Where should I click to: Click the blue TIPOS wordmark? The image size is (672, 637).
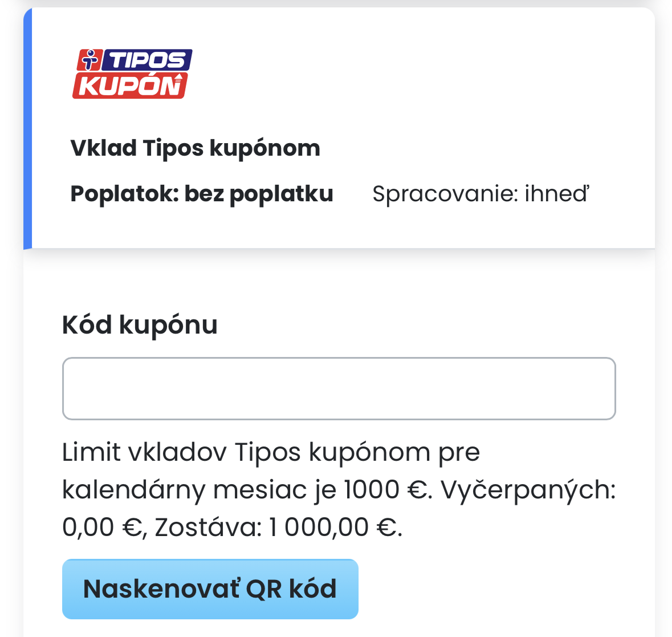146,60
